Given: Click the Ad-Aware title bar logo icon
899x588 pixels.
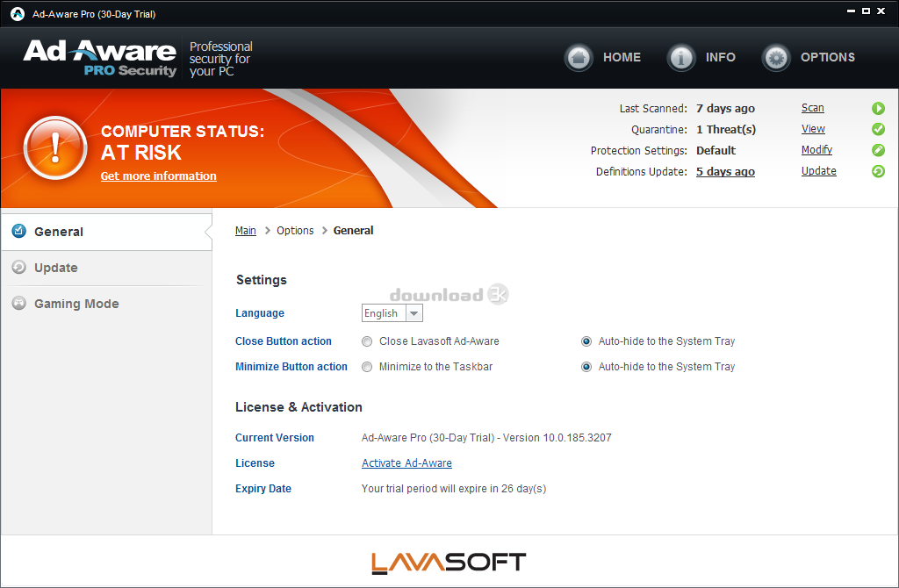Looking at the screenshot, I should point(18,14).
